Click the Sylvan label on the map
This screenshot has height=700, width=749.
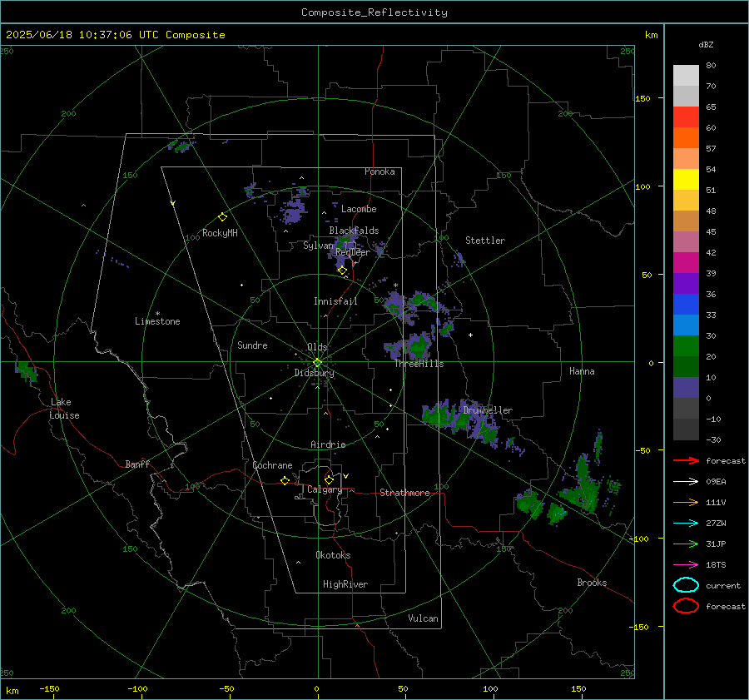pyautogui.click(x=318, y=246)
